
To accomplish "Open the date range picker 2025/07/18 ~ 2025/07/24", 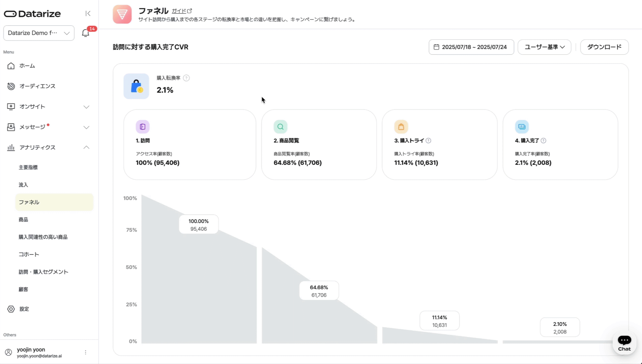I will coord(471,47).
